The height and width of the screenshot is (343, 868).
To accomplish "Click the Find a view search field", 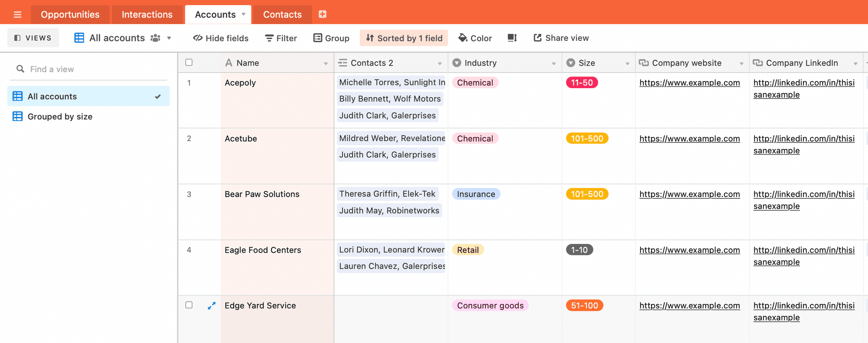I will click(91, 69).
